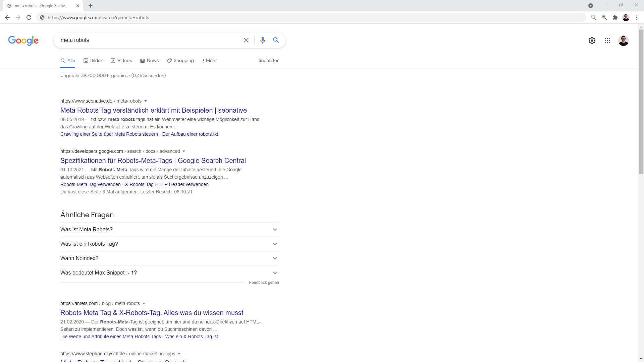The height and width of the screenshot is (362, 644).
Task: Open sitelink 'Robots-Meta-Tag verwenden'
Action: 91,184
